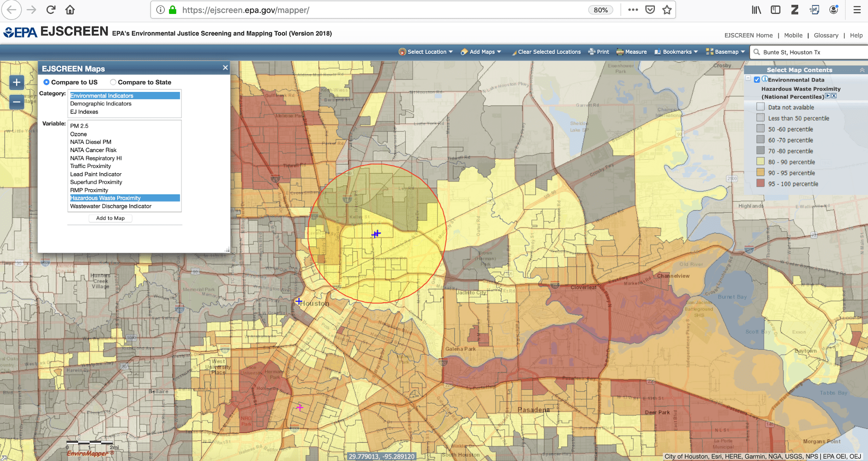Choose the NATA Respiratory HI variable
The image size is (868, 461).
125,158
